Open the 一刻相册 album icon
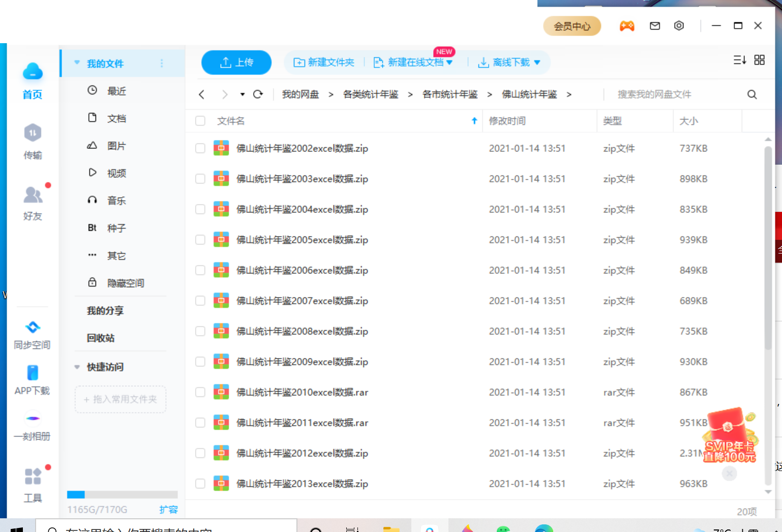782x532 pixels. tap(33, 419)
